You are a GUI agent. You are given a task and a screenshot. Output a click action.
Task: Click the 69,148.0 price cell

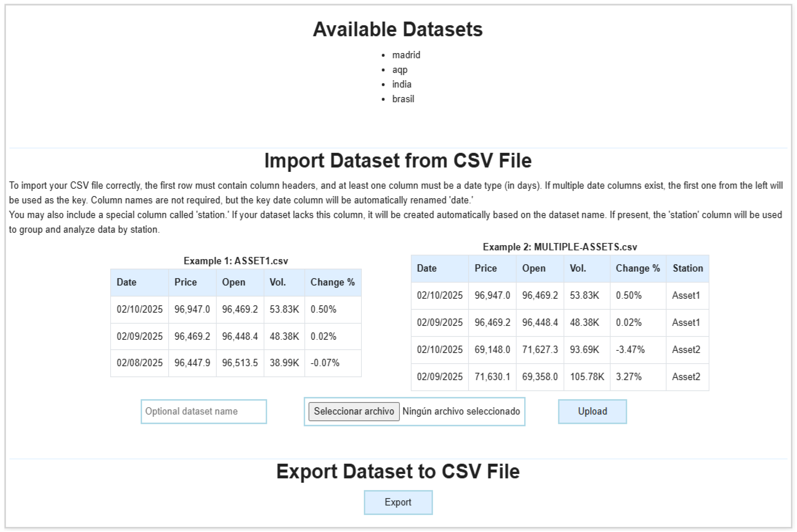tap(492, 350)
